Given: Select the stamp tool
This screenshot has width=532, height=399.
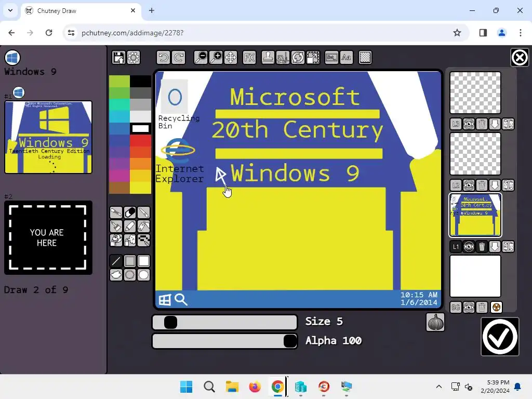Looking at the screenshot, I should tap(268, 57).
